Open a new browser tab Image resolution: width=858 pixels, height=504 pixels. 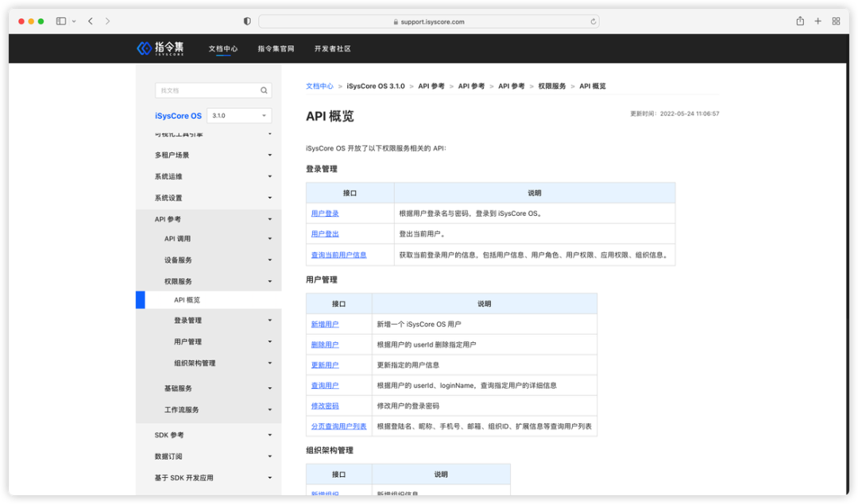pos(818,21)
